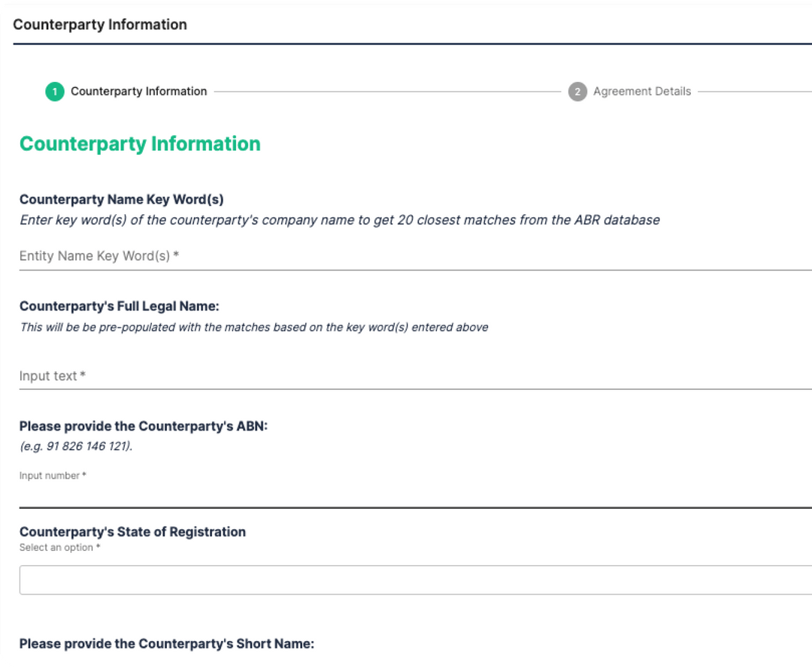Click the ABN example text 91 826 146 121
Screen dimensions: 812x668
(76, 446)
